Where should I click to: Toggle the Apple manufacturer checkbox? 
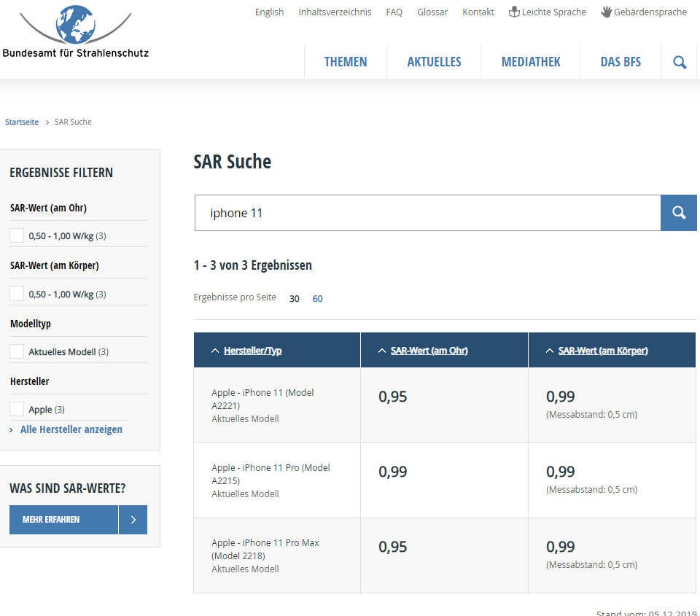point(17,409)
